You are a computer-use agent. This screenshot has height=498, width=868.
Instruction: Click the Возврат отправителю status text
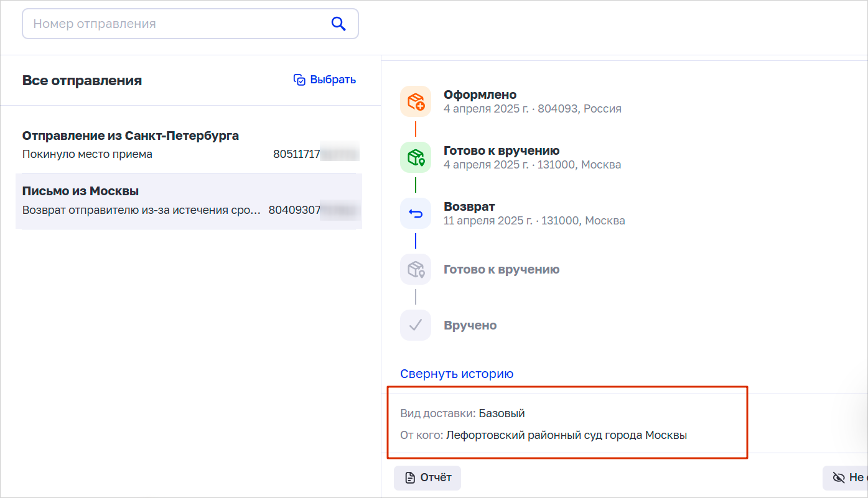141,210
